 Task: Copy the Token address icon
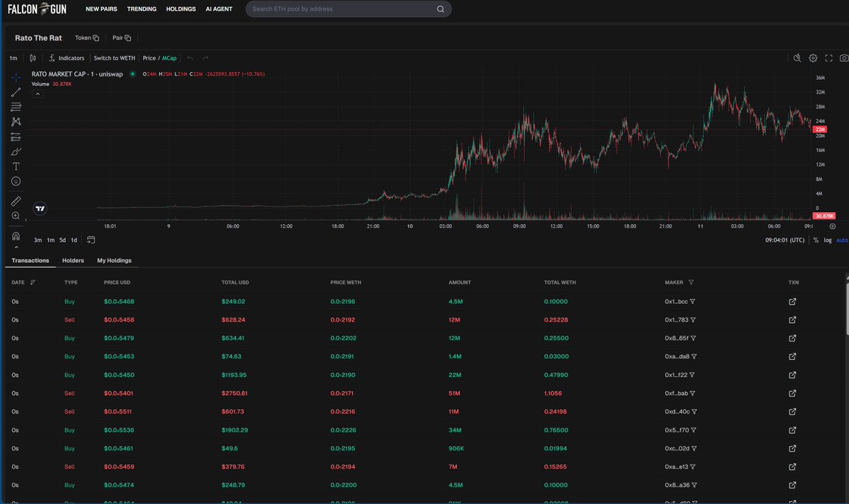[96, 37]
